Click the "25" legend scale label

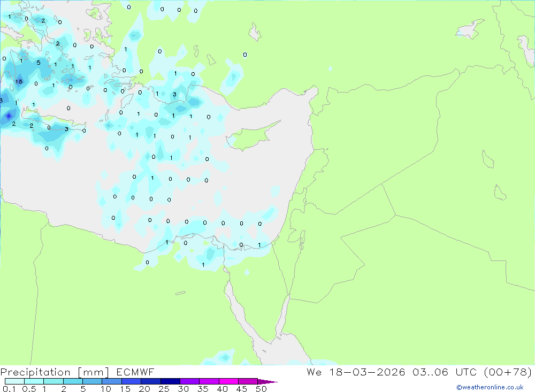pyautogui.click(x=164, y=389)
